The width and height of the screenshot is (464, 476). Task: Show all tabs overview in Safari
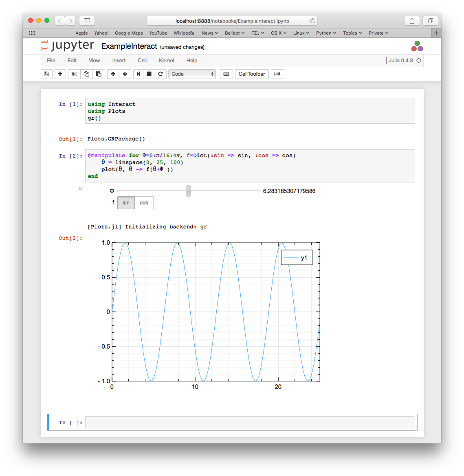430,21
